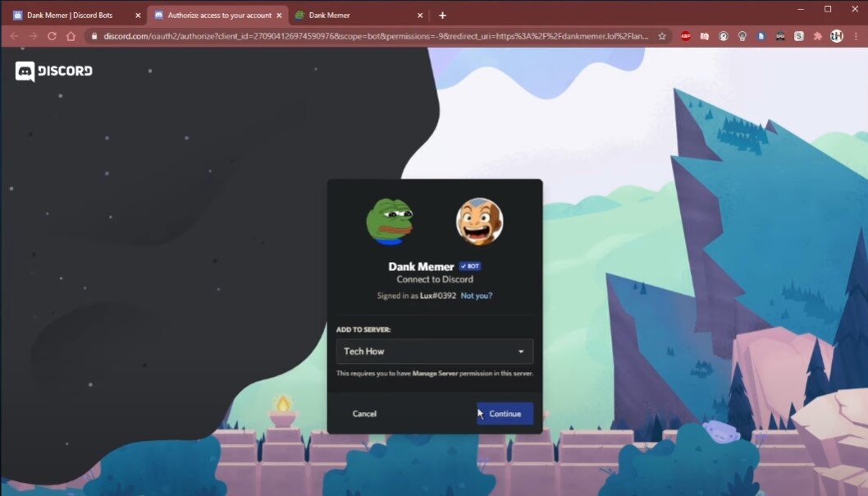The height and width of the screenshot is (496, 868).
Task: Bookmark the page using the star icon
Action: click(x=662, y=36)
